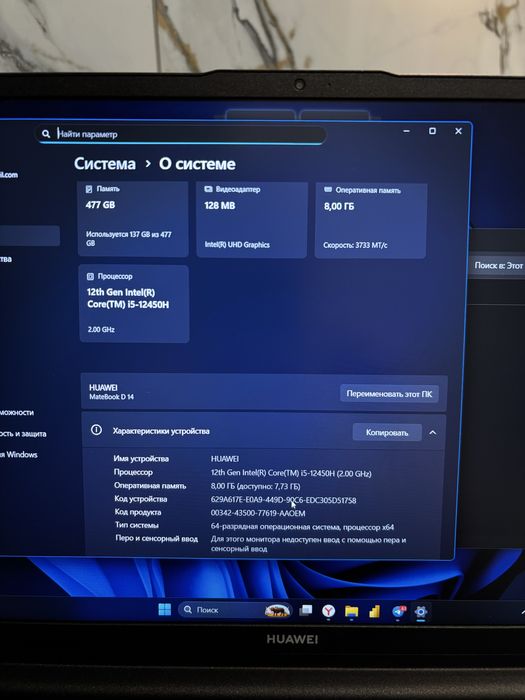Click the search magnifier icon in Settings
The width and height of the screenshot is (525, 700).
(46, 134)
